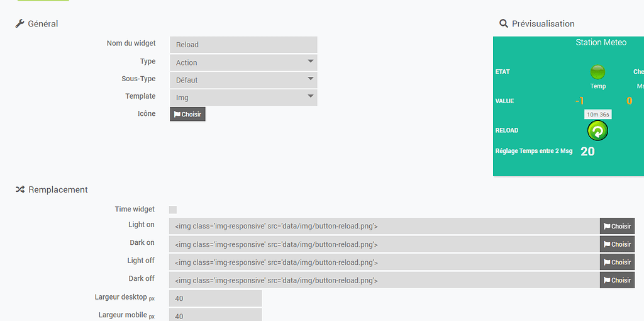
Task: Toggle the Time widget checkbox
Action: (x=173, y=210)
